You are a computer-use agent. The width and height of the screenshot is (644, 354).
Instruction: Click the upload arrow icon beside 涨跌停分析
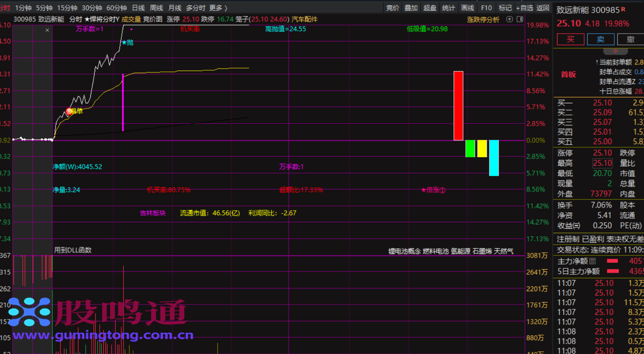(x=509, y=19)
